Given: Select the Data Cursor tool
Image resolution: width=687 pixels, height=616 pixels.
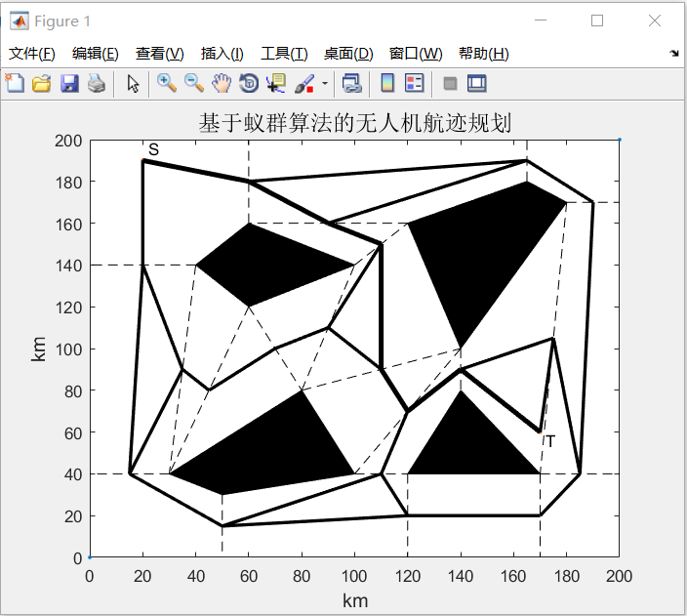Looking at the screenshot, I should coord(276,83).
